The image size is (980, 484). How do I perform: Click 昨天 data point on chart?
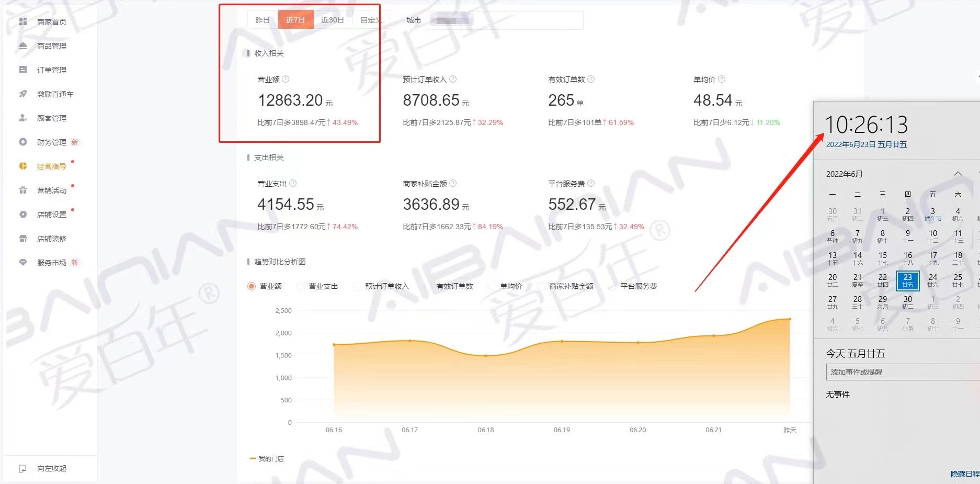[x=790, y=319]
